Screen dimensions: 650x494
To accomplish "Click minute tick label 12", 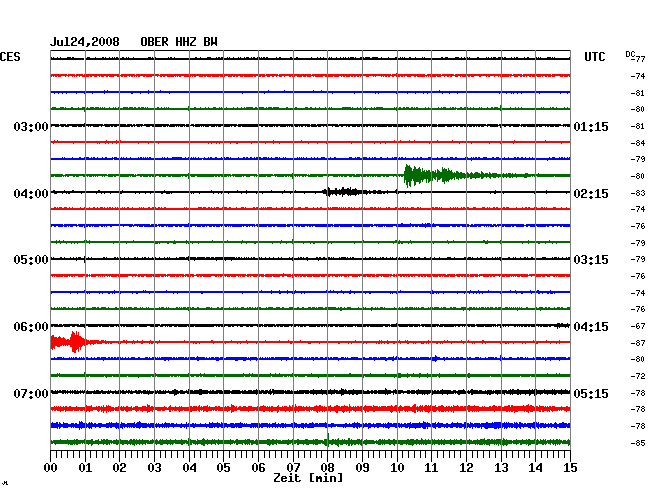I will click(466, 467).
